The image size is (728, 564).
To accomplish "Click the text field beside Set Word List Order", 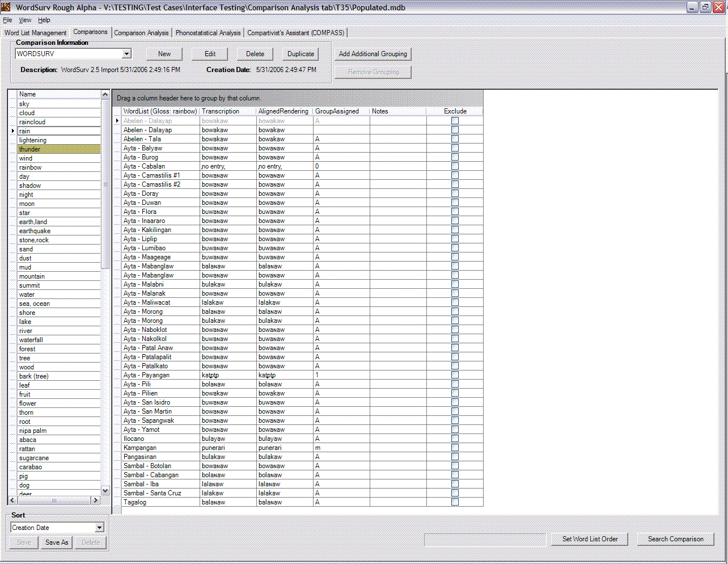I will tap(485, 540).
